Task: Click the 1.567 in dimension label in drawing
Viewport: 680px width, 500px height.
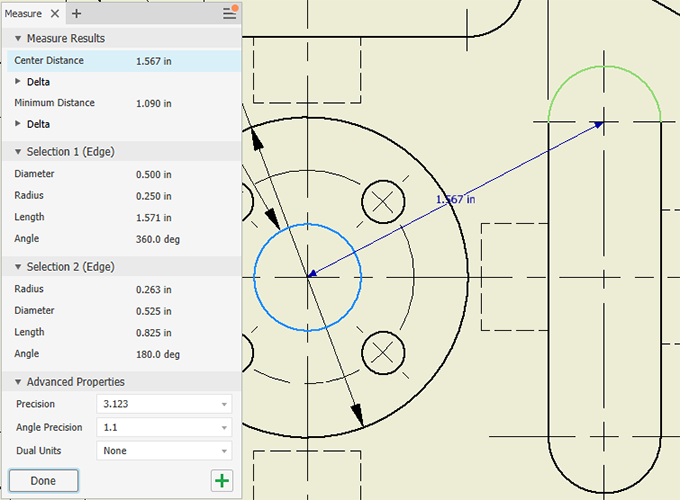Action: [x=455, y=199]
